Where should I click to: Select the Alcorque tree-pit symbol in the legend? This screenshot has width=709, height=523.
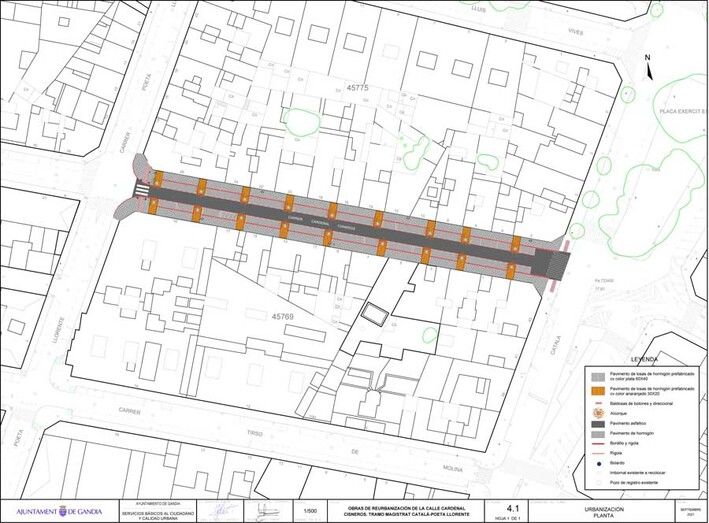599,413
